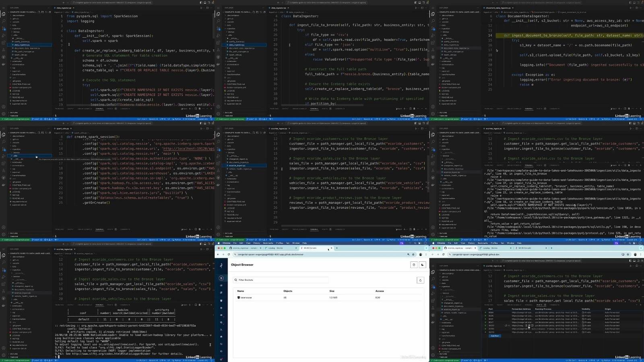Collapse utils folder in first frame's explorer
Screen dimensions: 644x362
(x=15, y=35)
